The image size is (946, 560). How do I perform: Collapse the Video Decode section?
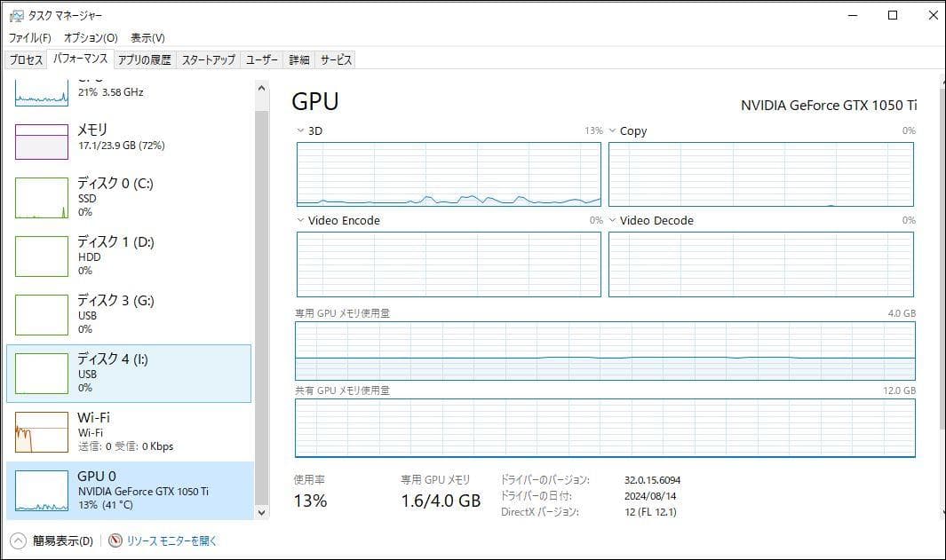(611, 220)
